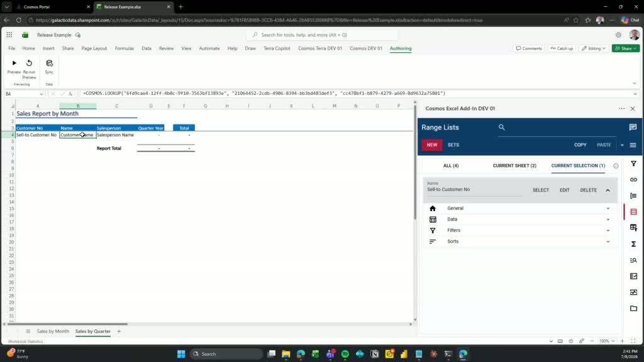
Task: Open the table filter icon in sidebar
Action: click(633, 228)
